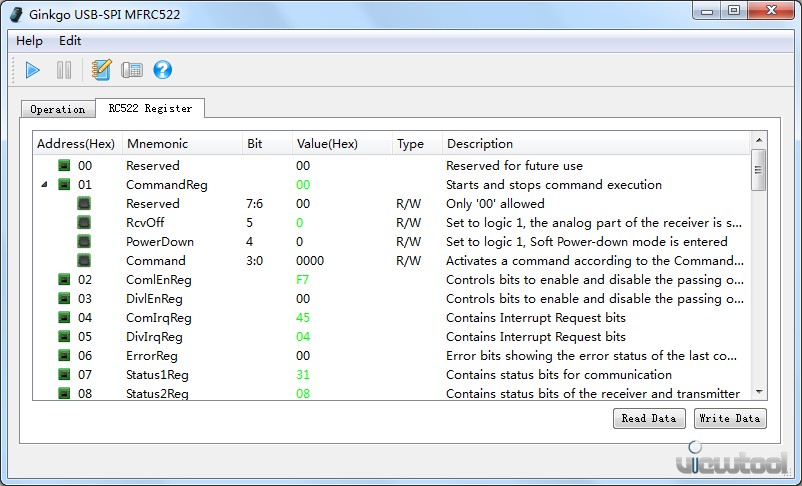Click the R/W type of RcvOff row
The image size is (802, 486).
(408, 223)
